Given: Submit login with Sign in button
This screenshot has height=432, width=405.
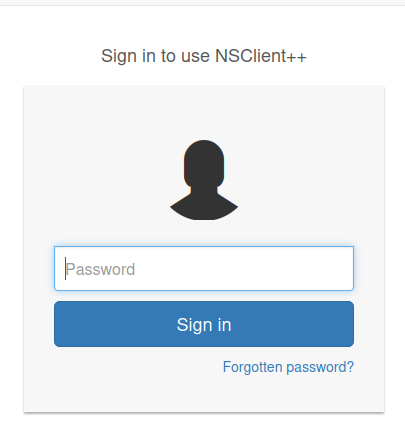Looking at the screenshot, I should click(204, 324).
